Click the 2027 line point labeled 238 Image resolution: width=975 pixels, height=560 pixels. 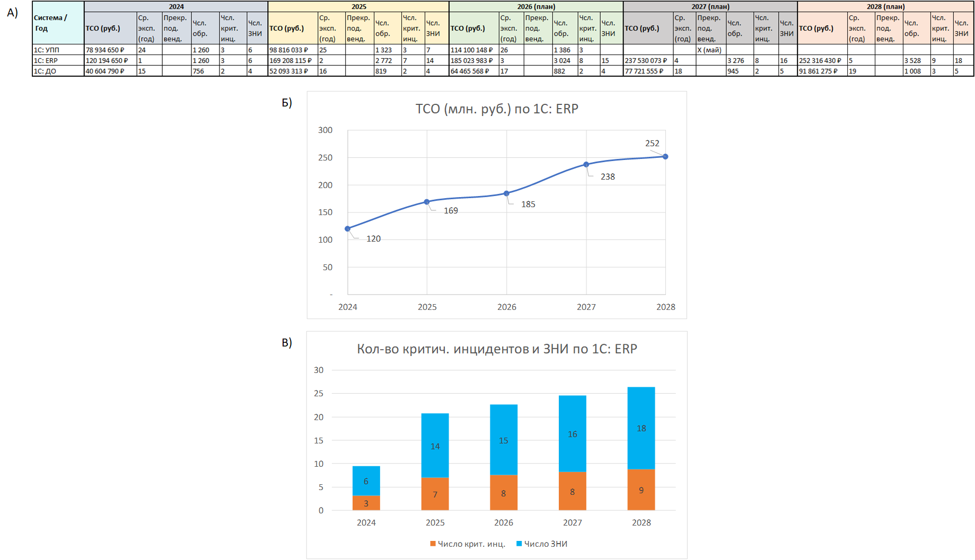coord(586,165)
